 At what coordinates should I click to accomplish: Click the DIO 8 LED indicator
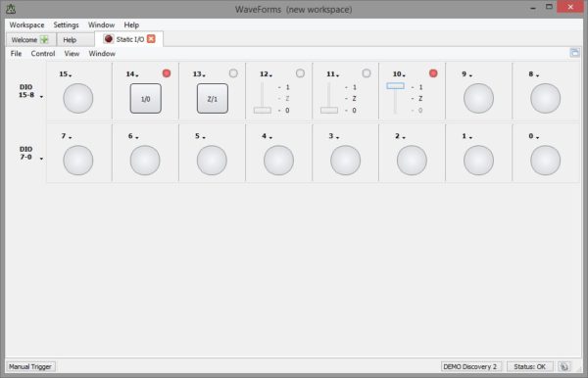pos(545,98)
